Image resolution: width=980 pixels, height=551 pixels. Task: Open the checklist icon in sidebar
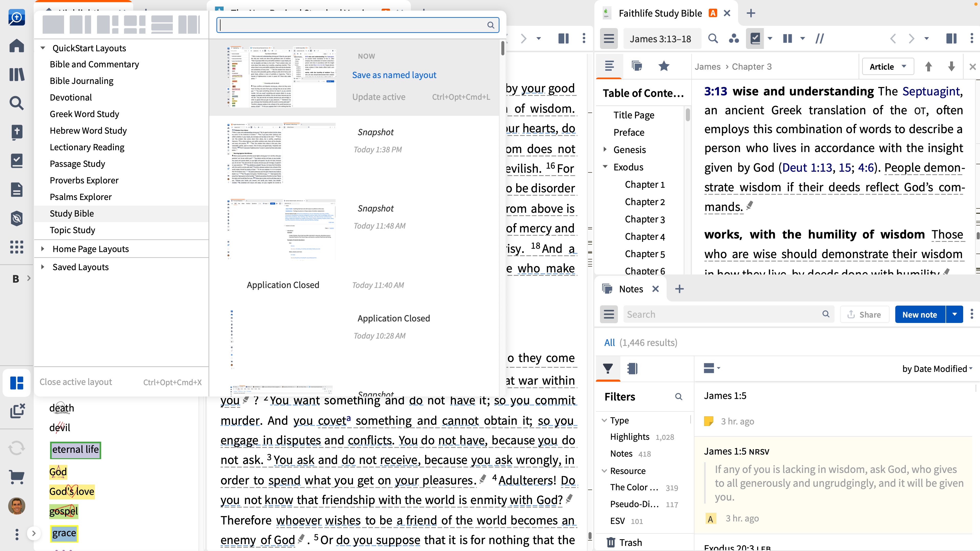coord(16,161)
